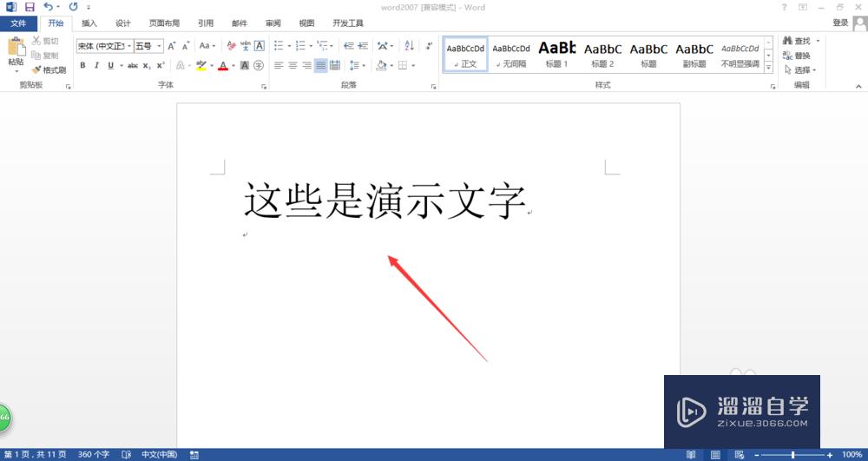Expand the styles gallery more arrow
Screen dimensions: 868x461
pyautogui.click(x=768, y=67)
